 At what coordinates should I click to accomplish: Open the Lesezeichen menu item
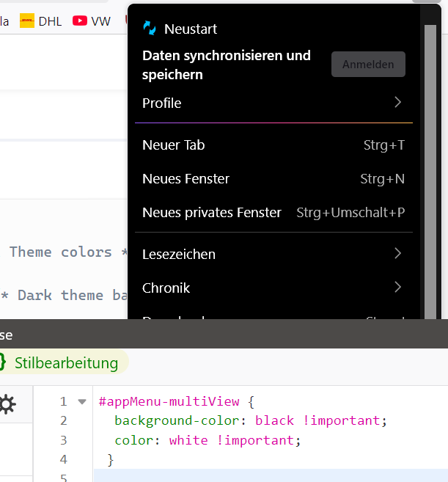179,255
